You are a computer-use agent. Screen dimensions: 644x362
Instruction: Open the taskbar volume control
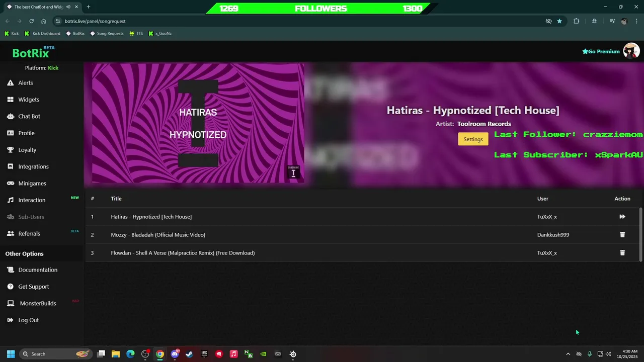(609, 354)
